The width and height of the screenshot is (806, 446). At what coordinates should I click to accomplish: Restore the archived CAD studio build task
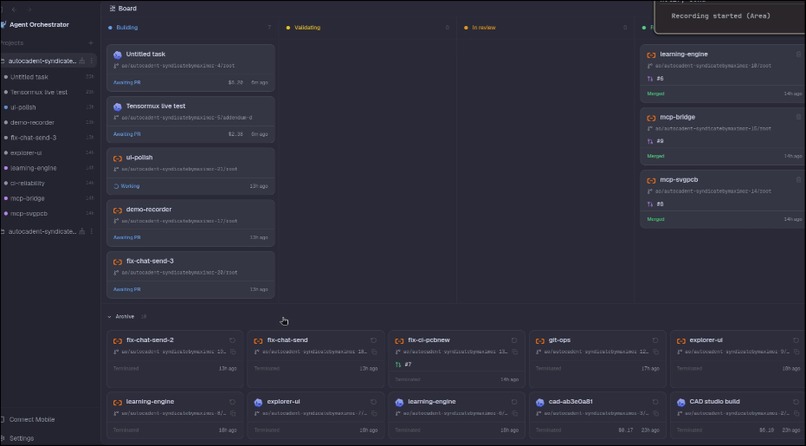point(796,402)
